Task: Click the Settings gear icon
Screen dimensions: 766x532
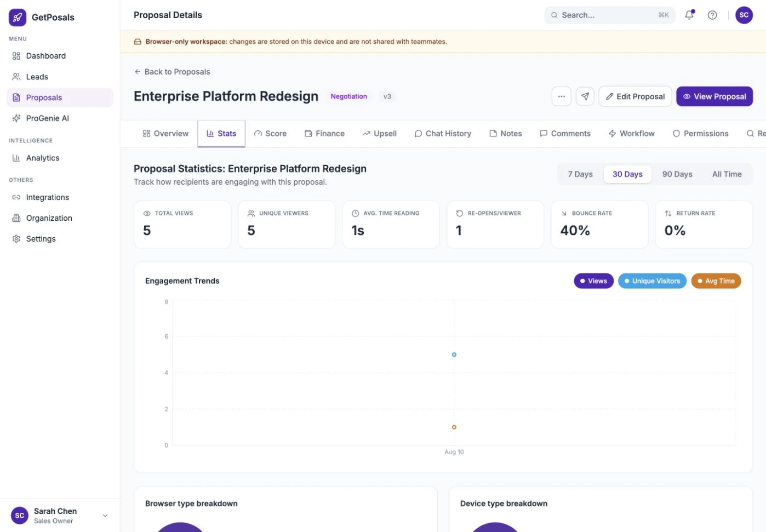Action: click(16, 239)
